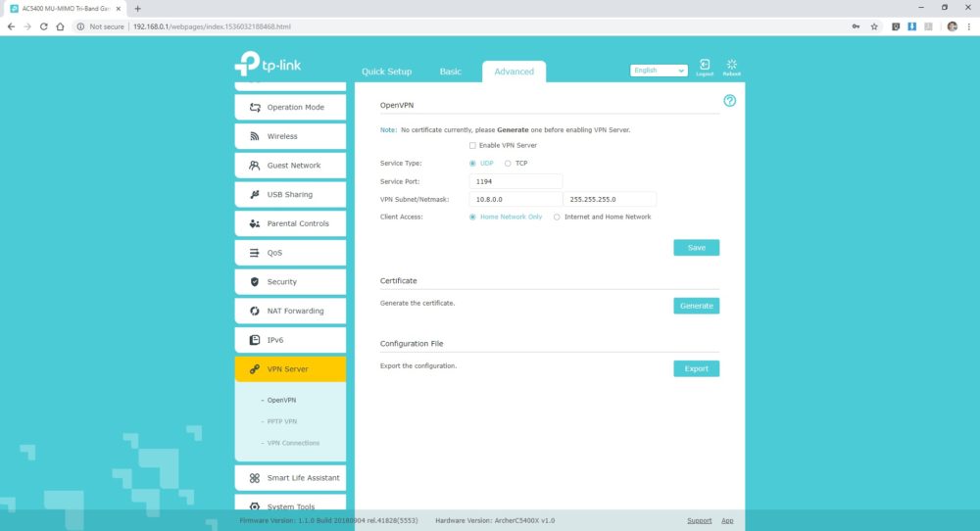Image resolution: width=980 pixels, height=531 pixels.
Task: Click the IPv6 icon
Action: (x=255, y=340)
